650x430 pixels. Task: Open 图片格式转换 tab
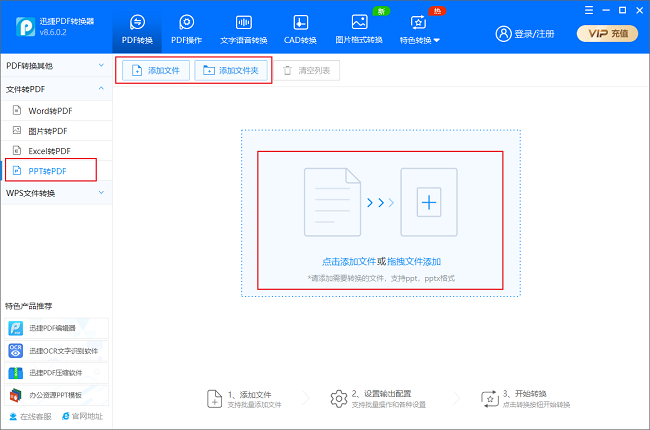359,29
